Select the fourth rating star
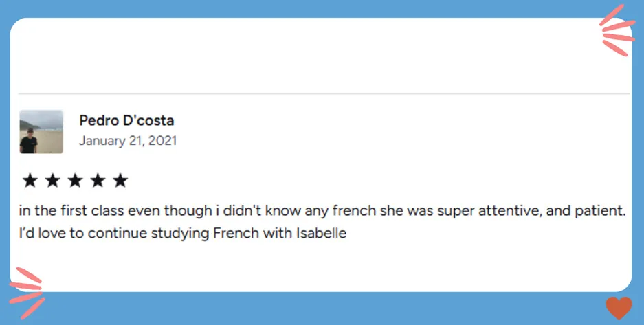The width and height of the screenshot is (644, 325). (98, 181)
